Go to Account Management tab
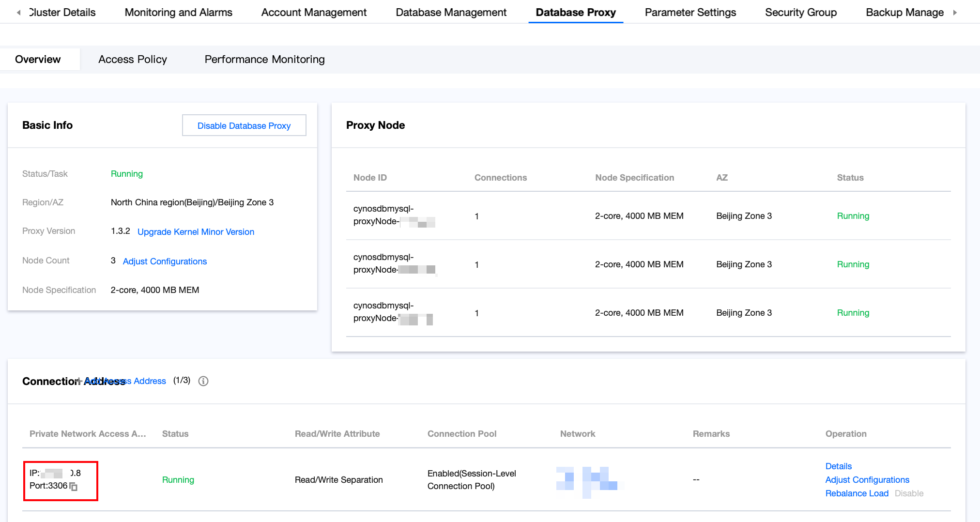This screenshot has width=980, height=522. pos(314,13)
